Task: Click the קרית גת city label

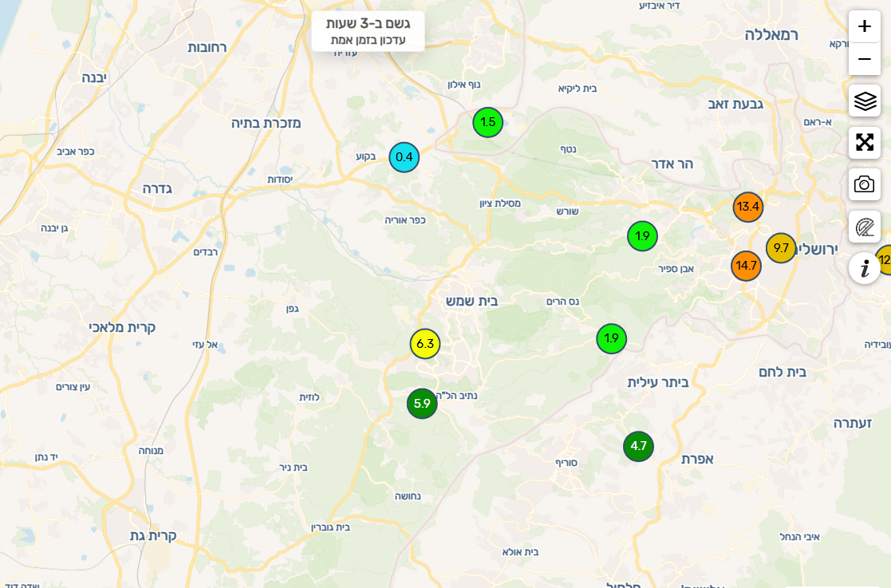Action: tap(153, 535)
